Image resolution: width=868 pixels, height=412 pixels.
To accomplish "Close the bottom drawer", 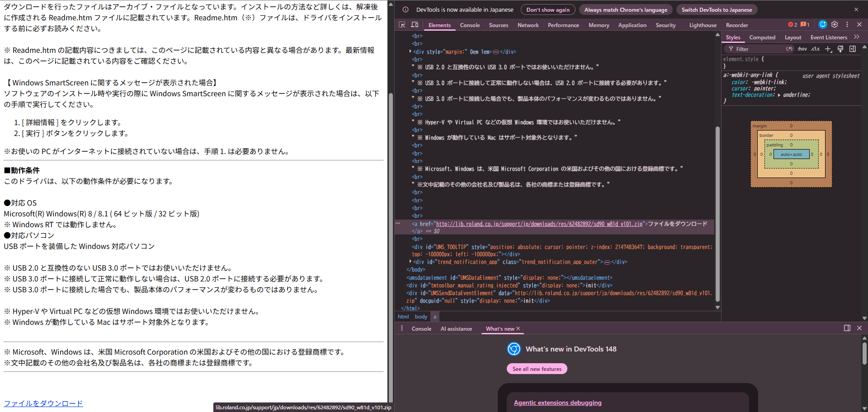I will click(x=859, y=328).
